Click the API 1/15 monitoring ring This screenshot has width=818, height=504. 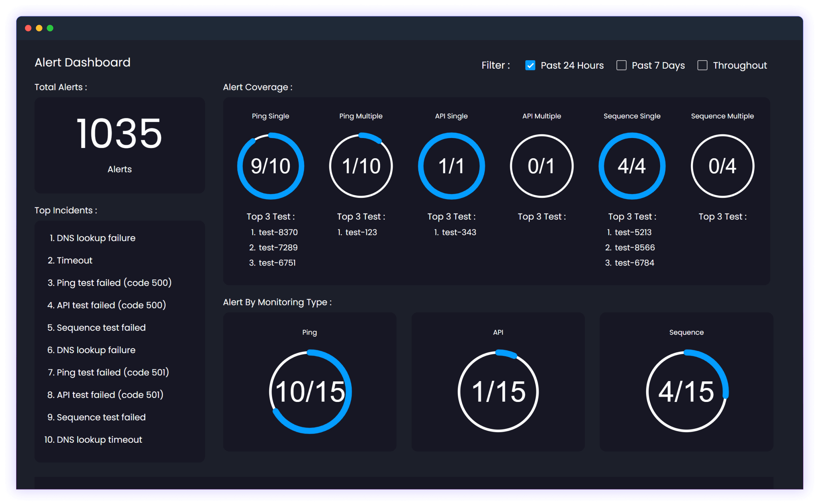point(498,391)
